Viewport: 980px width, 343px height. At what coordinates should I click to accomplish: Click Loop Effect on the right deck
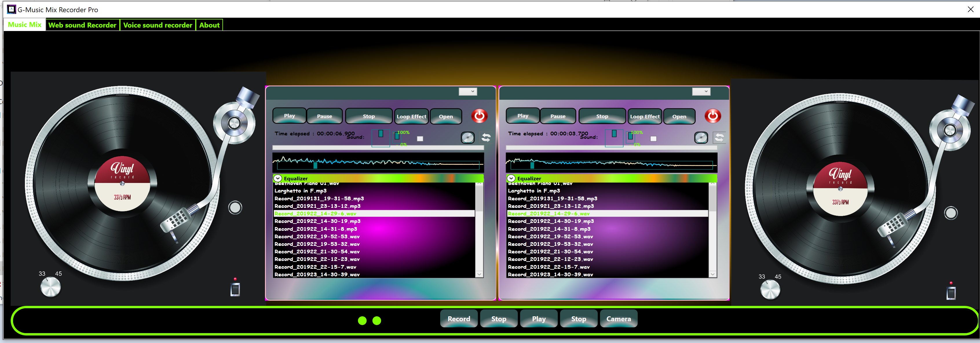point(644,117)
